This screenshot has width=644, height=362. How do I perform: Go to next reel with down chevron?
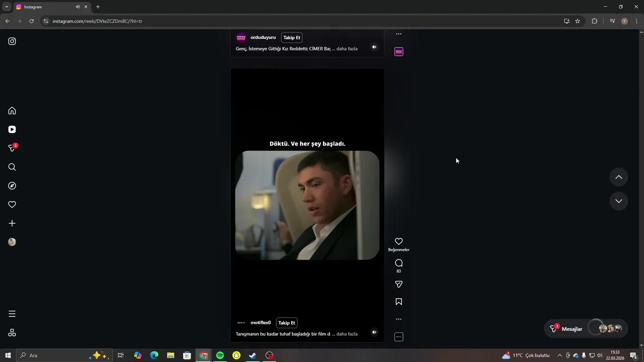click(619, 201)
